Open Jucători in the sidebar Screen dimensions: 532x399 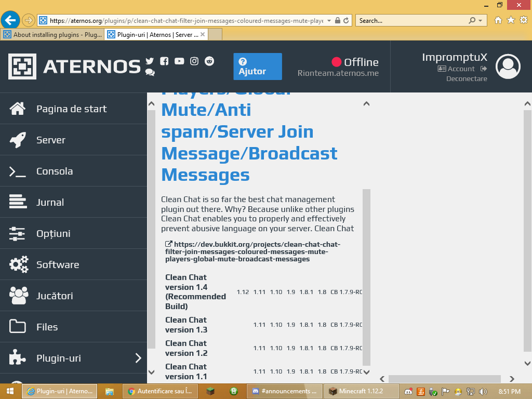(73, 296)
